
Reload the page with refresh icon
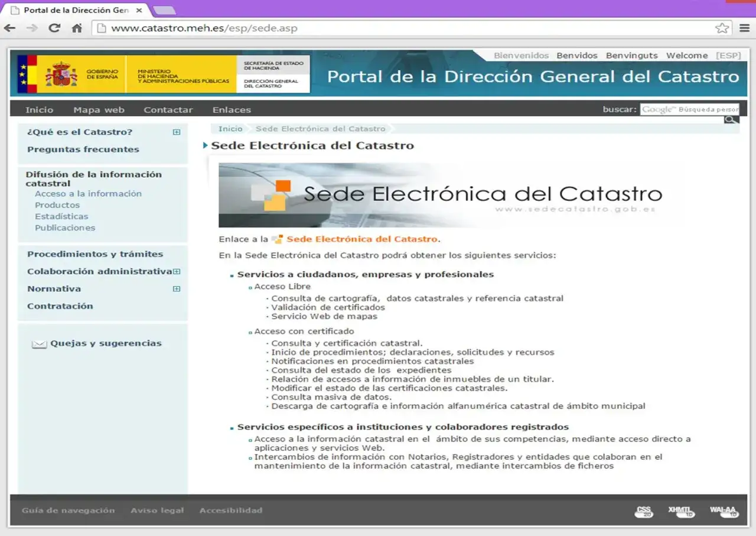click(54, 28)
